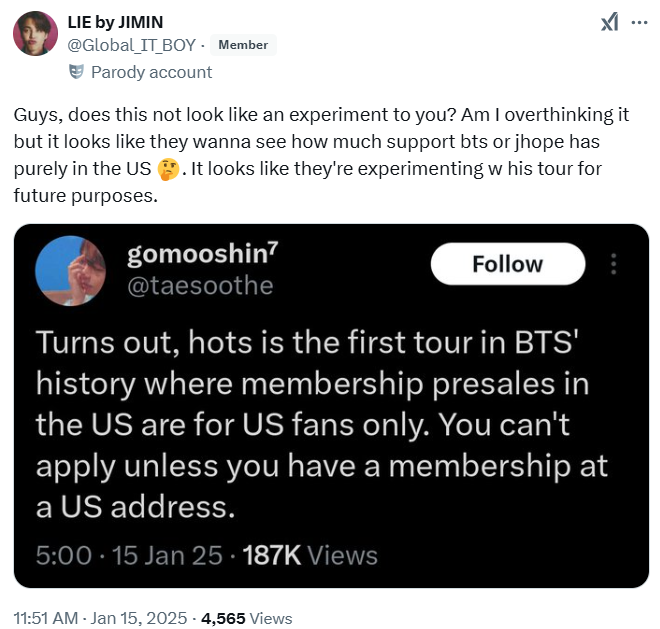The height and width of the screenshot is (629, 660).
Task: Click the parody account mask icon
Action: 76,72
